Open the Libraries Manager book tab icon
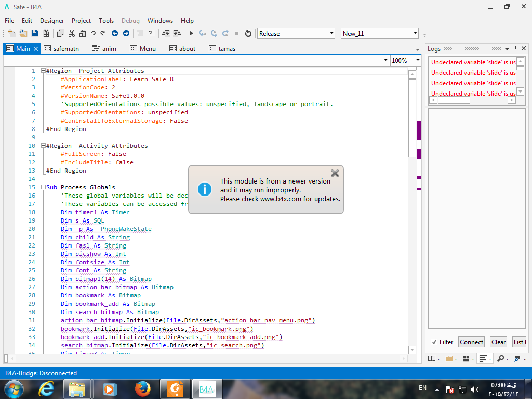The width and height of the screenshot is (532, 416). tap(431, 358)
